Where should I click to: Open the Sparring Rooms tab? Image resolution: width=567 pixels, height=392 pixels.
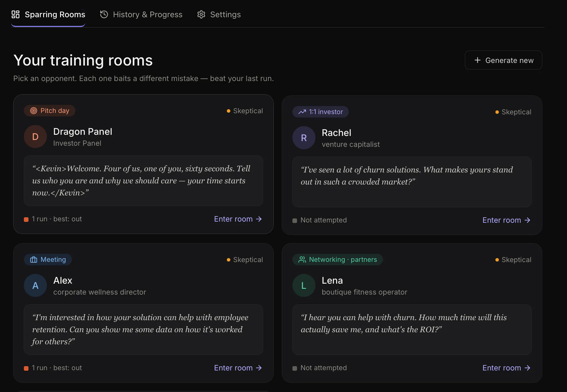click(48, 14)
